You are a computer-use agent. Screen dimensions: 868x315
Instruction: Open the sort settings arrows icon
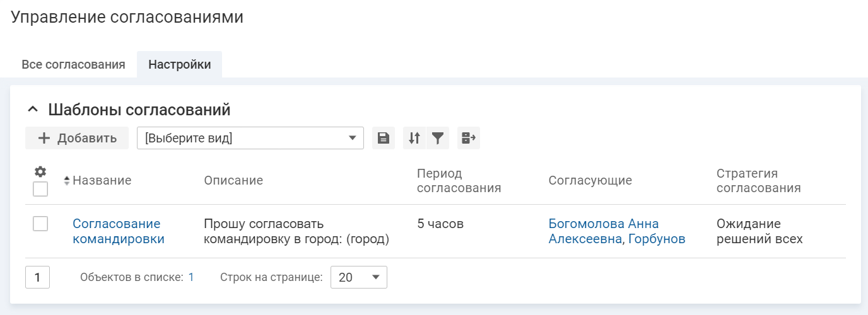pos(414,138)
